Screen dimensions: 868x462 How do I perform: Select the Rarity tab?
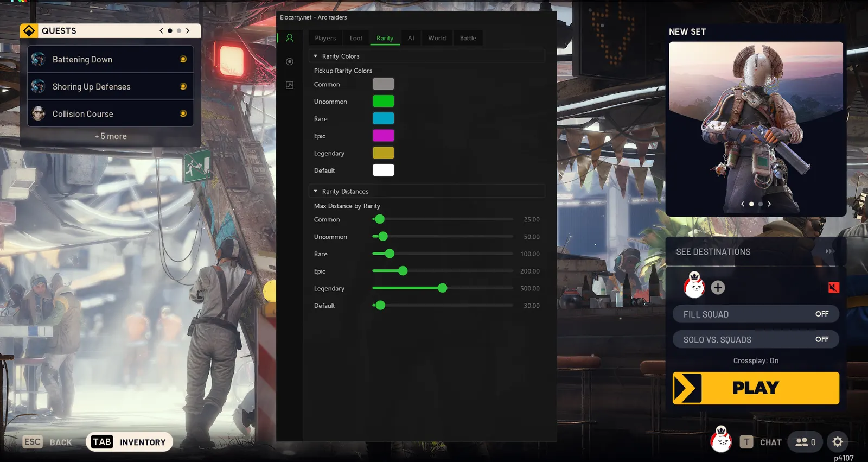point(385,38)
